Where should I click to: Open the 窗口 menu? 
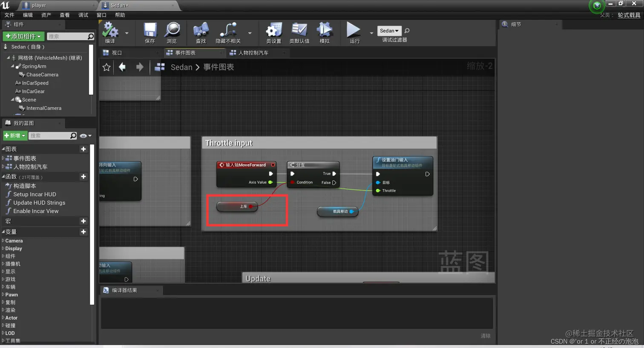[101, 15]
